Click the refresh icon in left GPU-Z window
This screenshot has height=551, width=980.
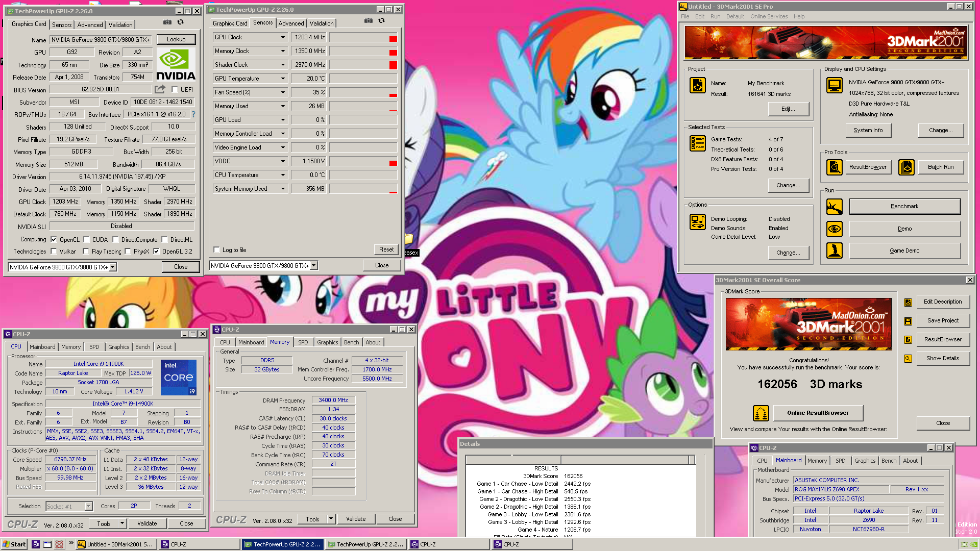180,22
